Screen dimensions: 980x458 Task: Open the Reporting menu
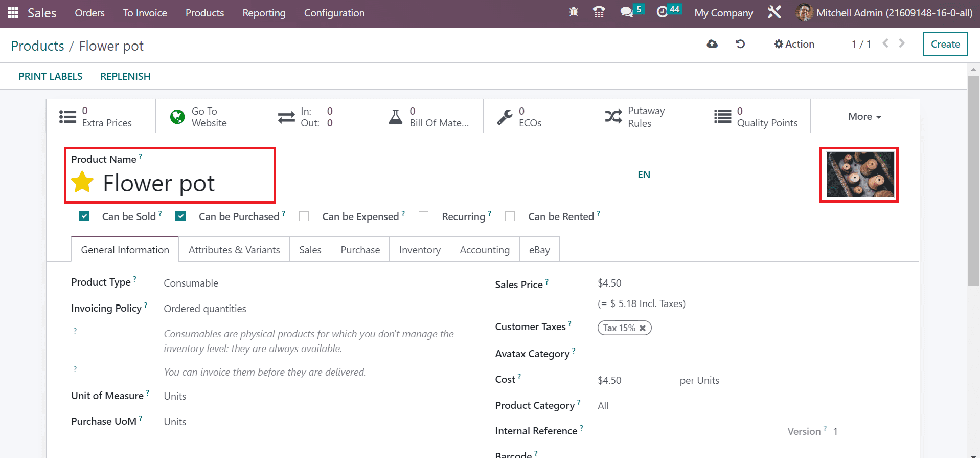(x=264, y=13)
